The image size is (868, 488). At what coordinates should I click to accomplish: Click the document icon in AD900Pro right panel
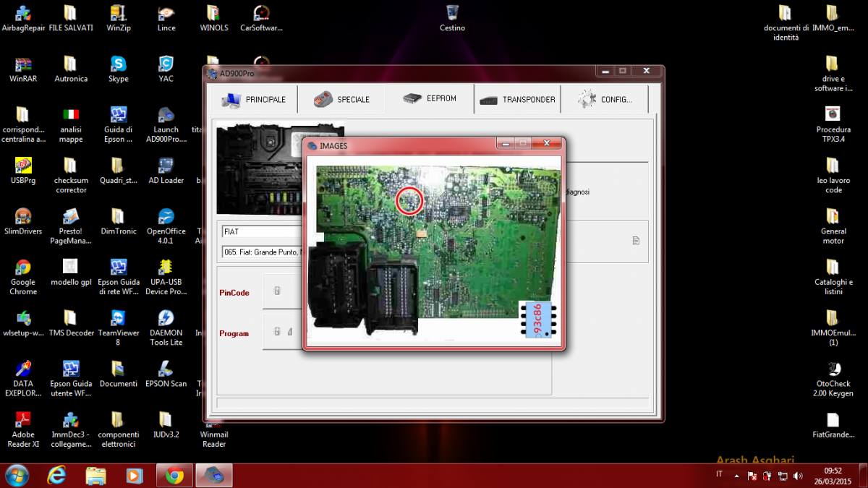point(636,241)
